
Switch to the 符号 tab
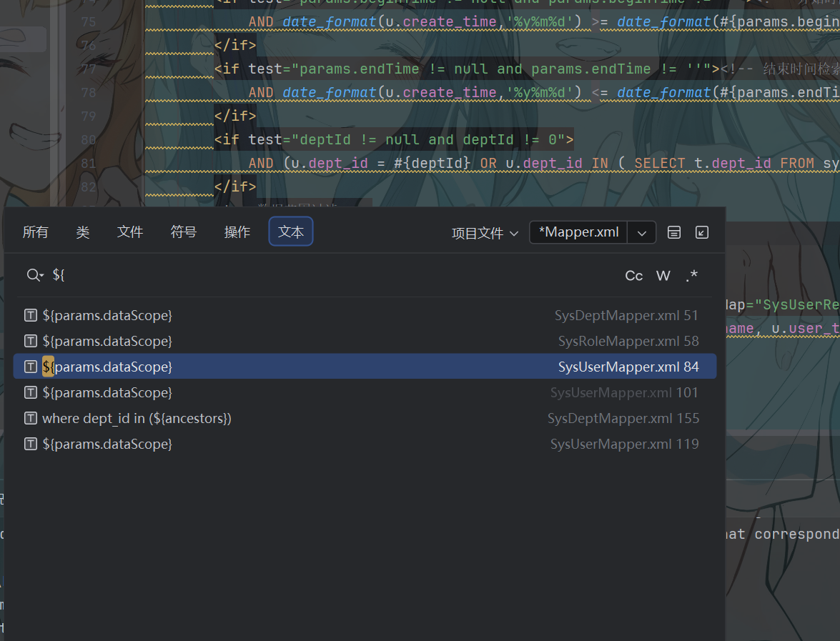(x=184, y=232)
